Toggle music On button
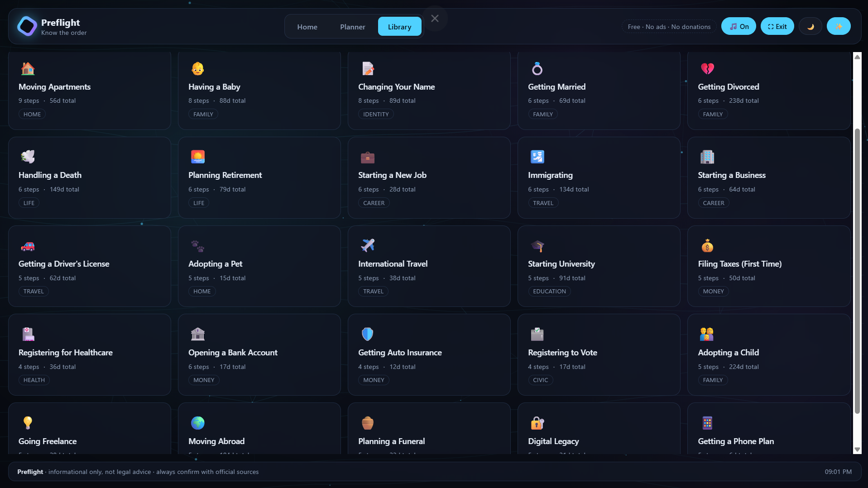 [739, 26]
